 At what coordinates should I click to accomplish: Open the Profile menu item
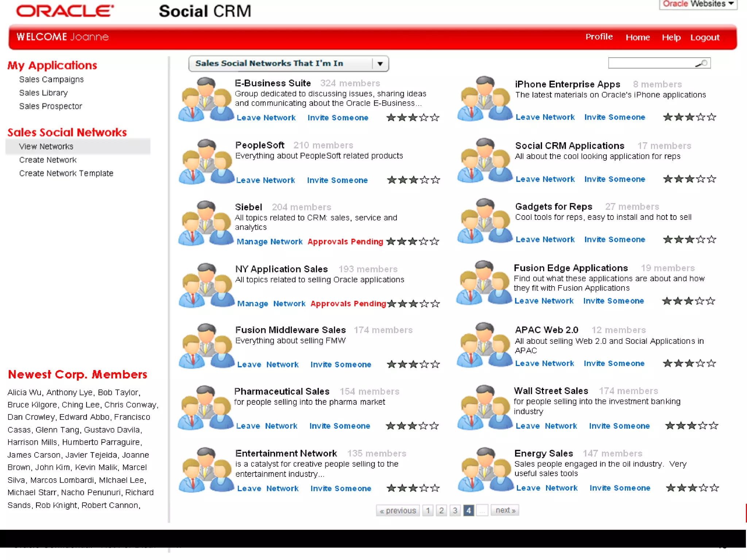tap(599, 37)
